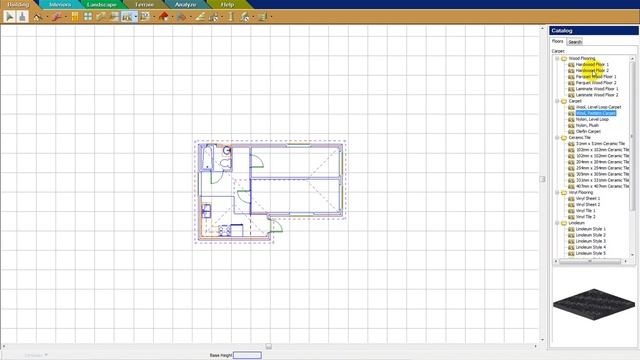Switch to the Analyze tab

point(185,4)
